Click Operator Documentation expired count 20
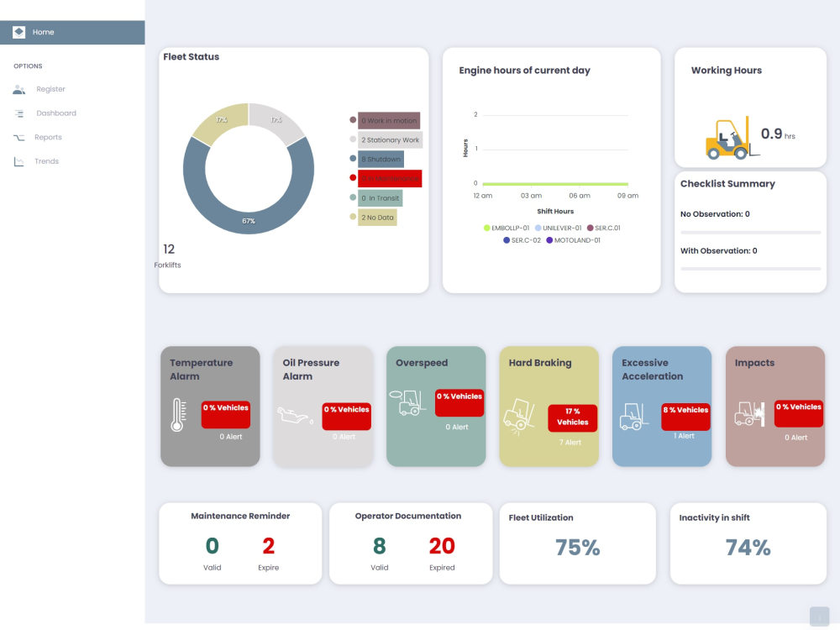 pyautogui.click(x=442, y=546)
